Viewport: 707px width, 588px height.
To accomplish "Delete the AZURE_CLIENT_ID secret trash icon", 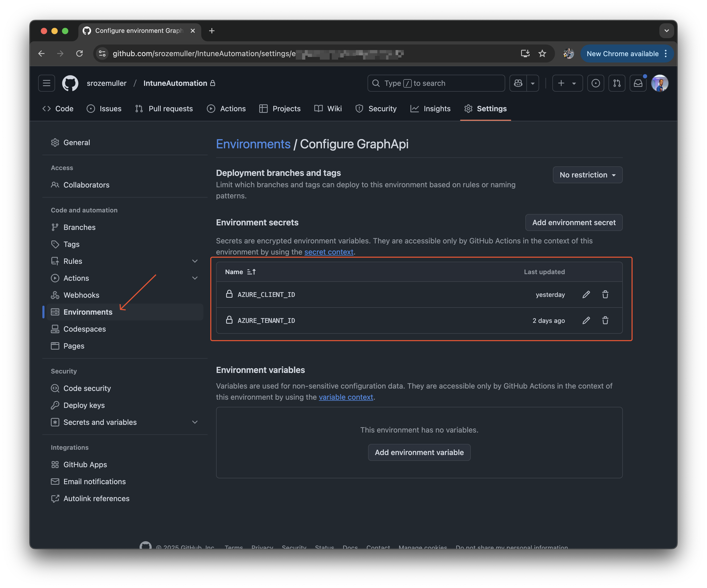I will click(x=605, y=295).
